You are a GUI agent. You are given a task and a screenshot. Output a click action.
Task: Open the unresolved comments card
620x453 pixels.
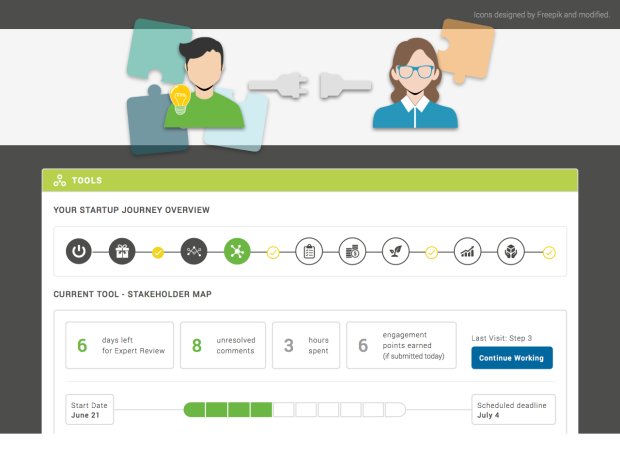pyautogui.click(x=223, y=345)
